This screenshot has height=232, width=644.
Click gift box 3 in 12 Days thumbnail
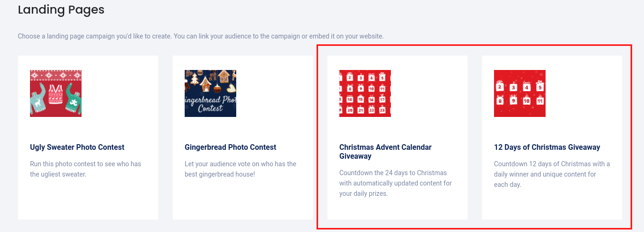[x=513, y=87]
